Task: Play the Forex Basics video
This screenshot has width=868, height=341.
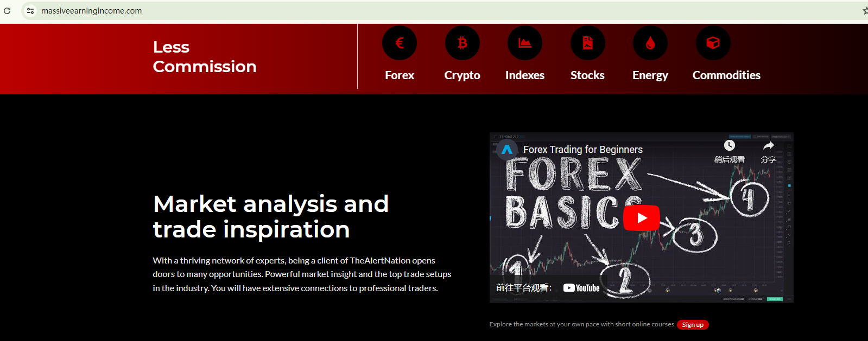Action: click(642, 218)
